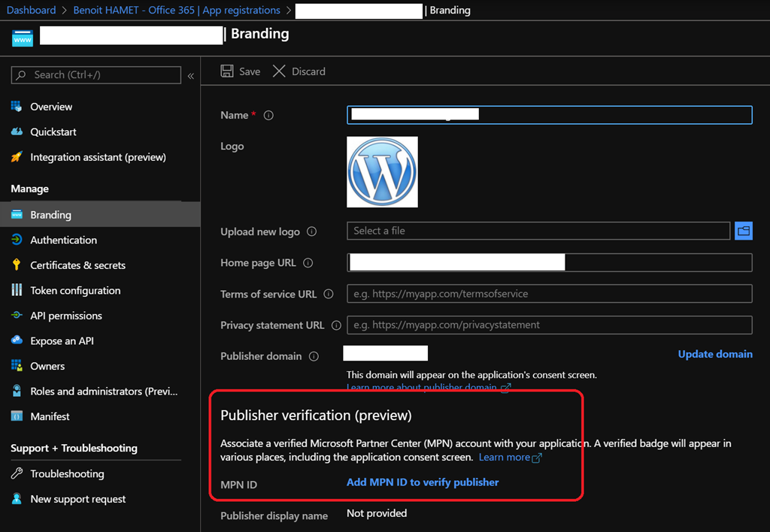This screenshot has width=770, height=532.
Task: Click the info icon beside Publisher domain
Action: click(x=314, y=356)
